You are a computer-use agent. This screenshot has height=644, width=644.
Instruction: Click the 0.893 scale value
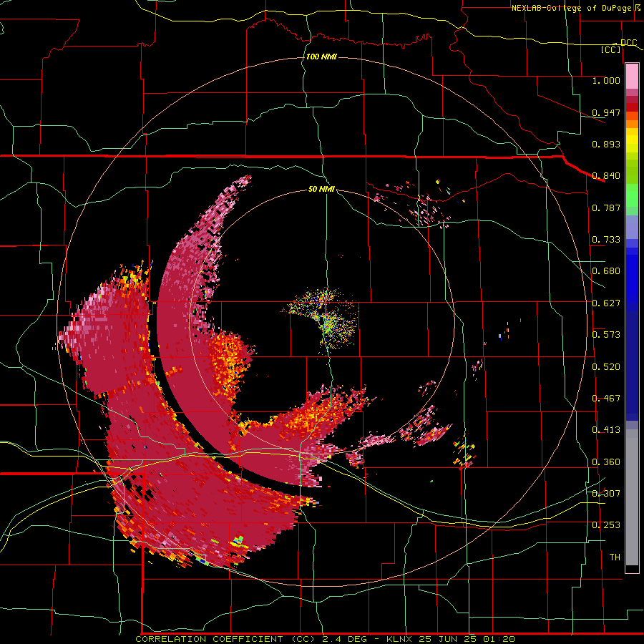pyautogui.click(x=606, y=144)
